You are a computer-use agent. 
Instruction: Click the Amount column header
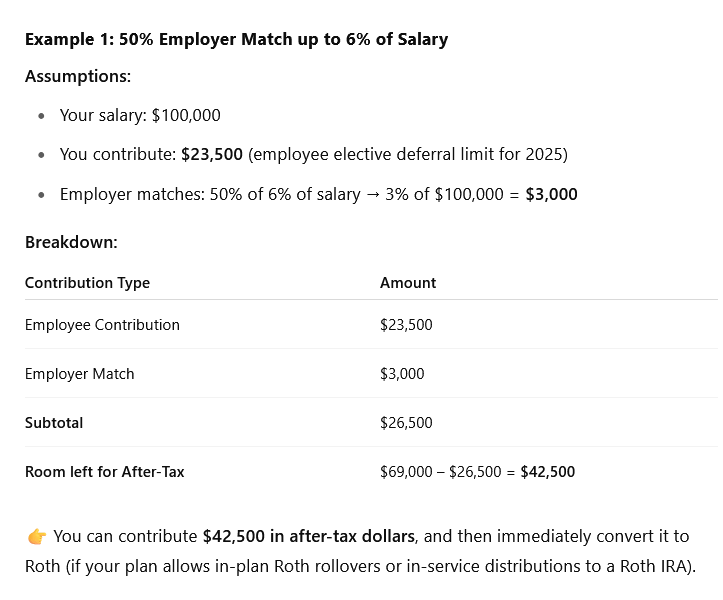[408, 283]
